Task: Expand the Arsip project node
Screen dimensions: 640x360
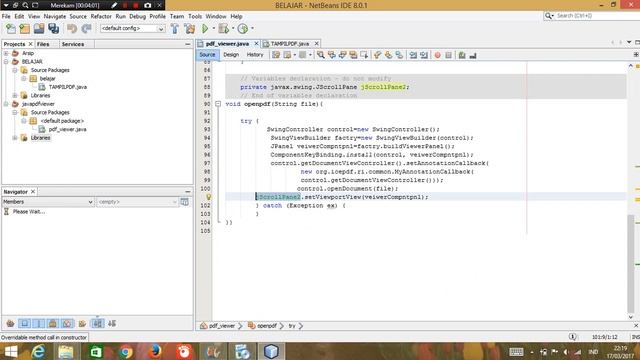Action: [6, 53]
